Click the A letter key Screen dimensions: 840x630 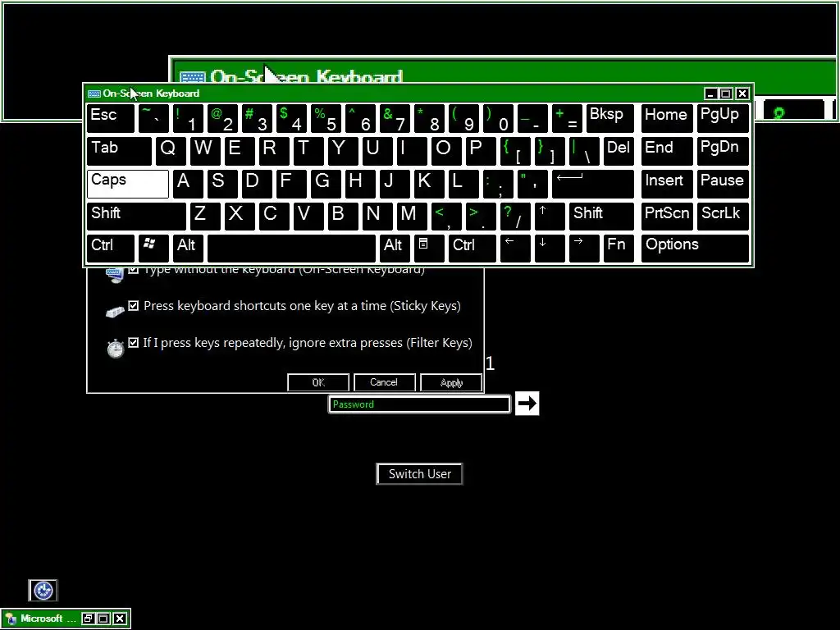(188, 184)
